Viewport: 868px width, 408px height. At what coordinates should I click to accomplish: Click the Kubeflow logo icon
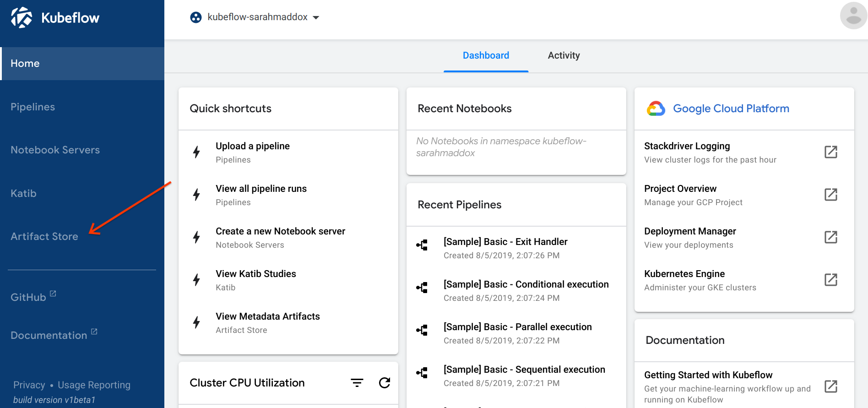click(x=22, y=18)
